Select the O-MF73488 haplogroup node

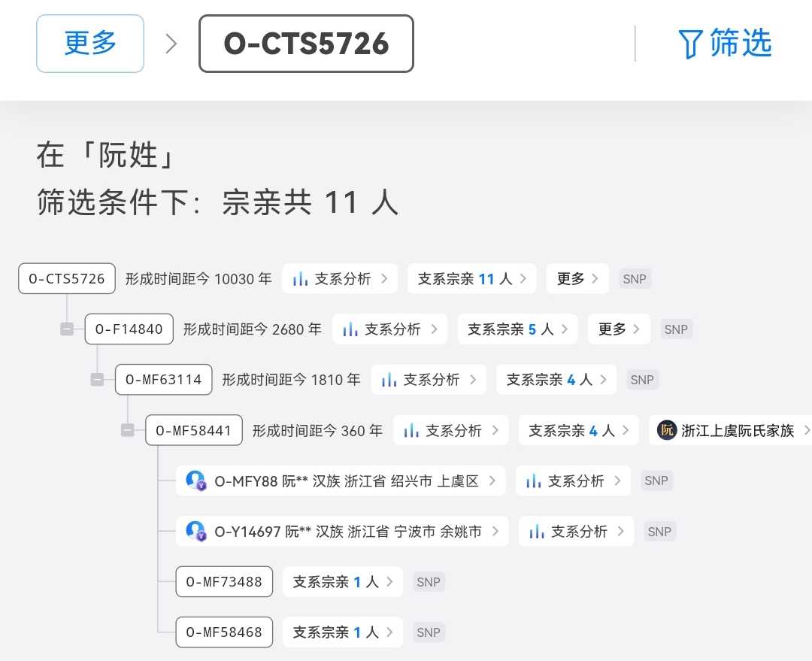[224, 582]
